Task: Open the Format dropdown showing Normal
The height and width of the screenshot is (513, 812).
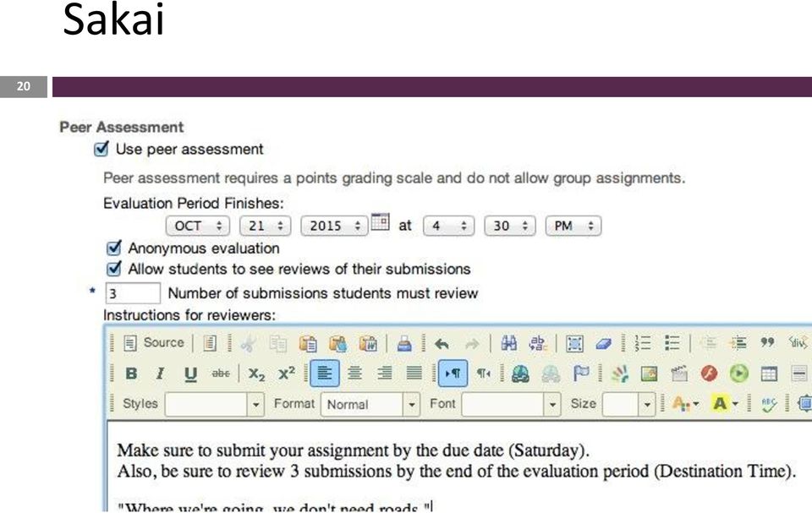Action: [x=370, y=404]
